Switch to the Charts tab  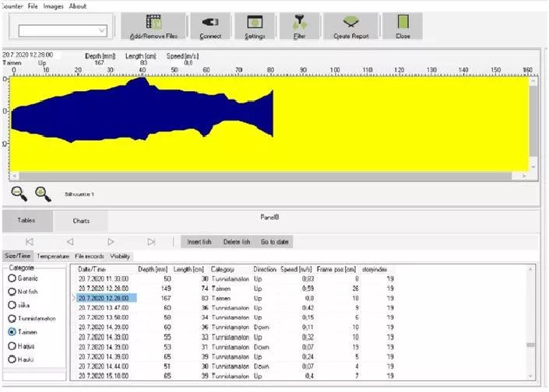[81, 221]
